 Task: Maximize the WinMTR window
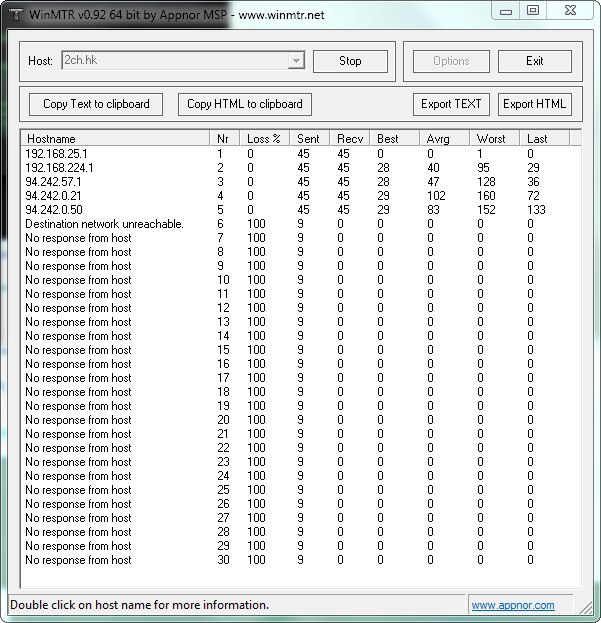(x=533, y=11)
